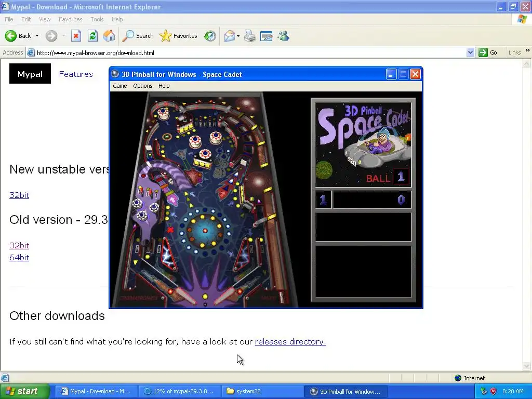Minimize the 3D Pinball window
The width and height of the screenshot is (532, 399).
click(391, 74)
